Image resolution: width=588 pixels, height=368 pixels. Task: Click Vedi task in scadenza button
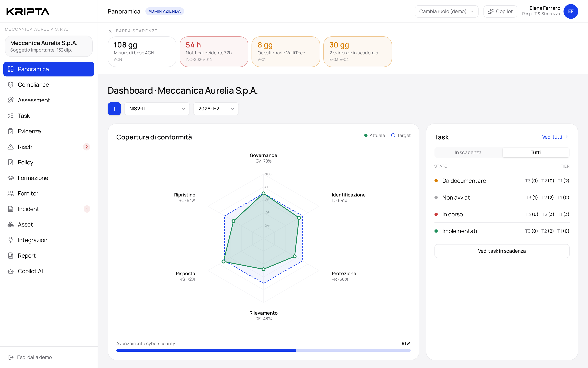[502, 251]
